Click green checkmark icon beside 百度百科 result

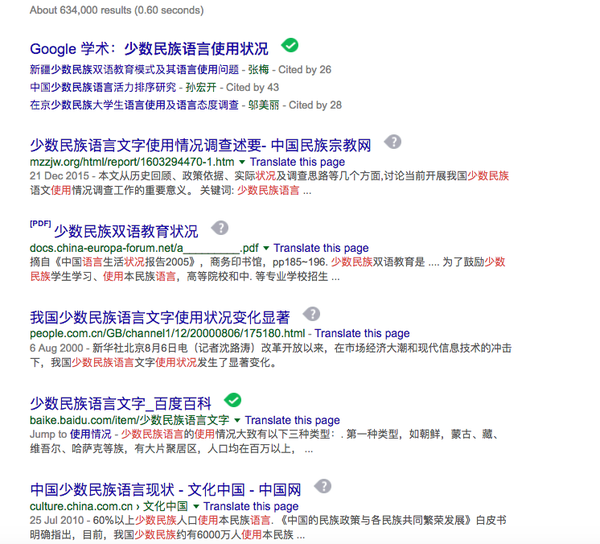coord(233,400)
